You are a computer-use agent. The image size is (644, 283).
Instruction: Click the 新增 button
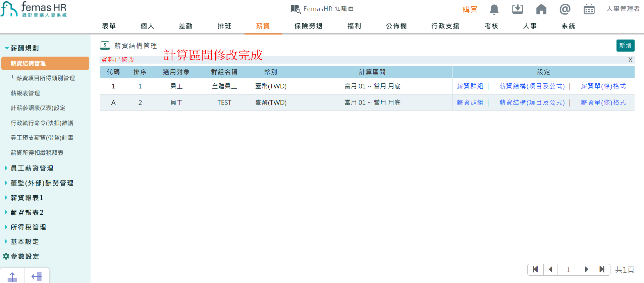625,46
